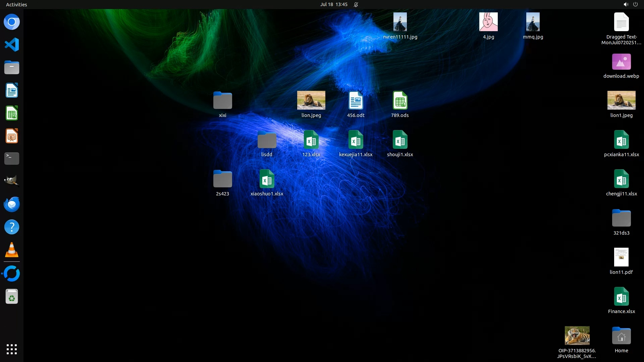Click Activities in the top bar
This screenshot has width=644, height=362.
[x=16, y=4]
